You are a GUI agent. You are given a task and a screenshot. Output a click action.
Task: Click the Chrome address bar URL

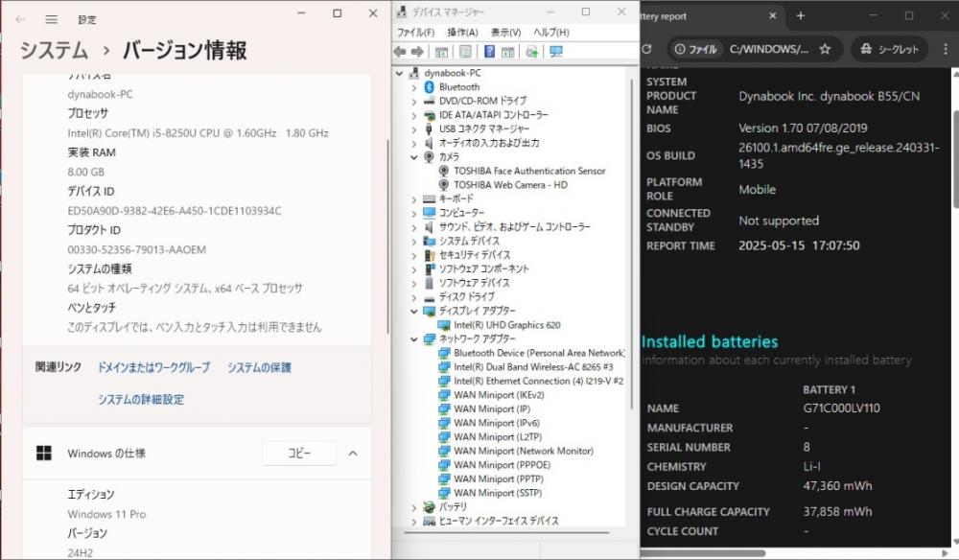click(x=769, y=49)
